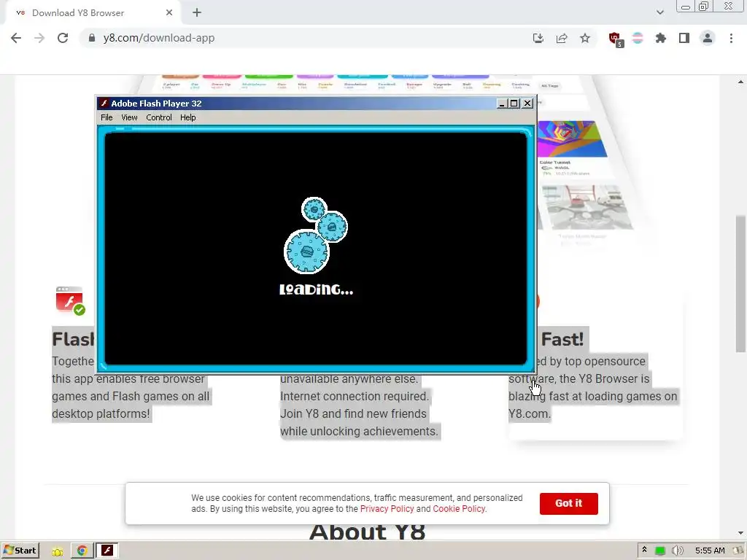Expand the tab search dropdown
This screenshot has height=560, width=747.
pos(659,13)
